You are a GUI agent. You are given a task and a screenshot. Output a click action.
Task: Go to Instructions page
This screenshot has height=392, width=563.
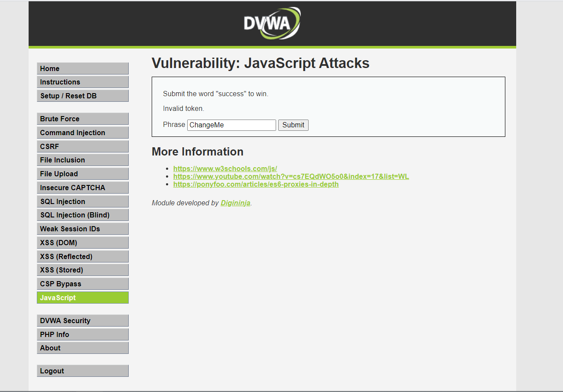[x=82, y=82]
